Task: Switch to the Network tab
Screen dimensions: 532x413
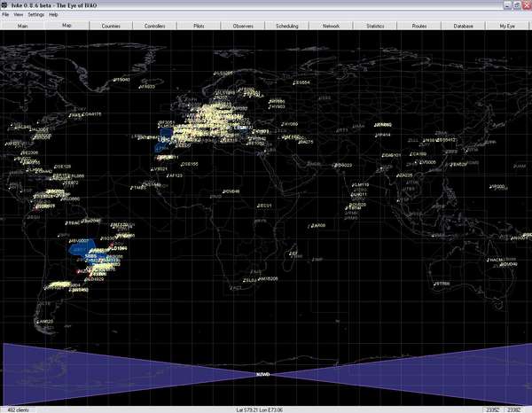Action: pyautogui.click(x=331, y=27)
